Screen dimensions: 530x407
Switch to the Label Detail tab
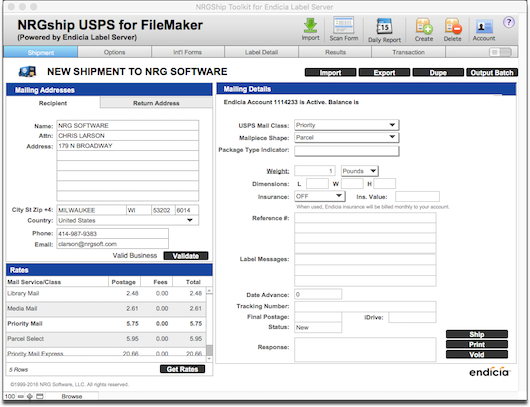[x=261, y=52]
